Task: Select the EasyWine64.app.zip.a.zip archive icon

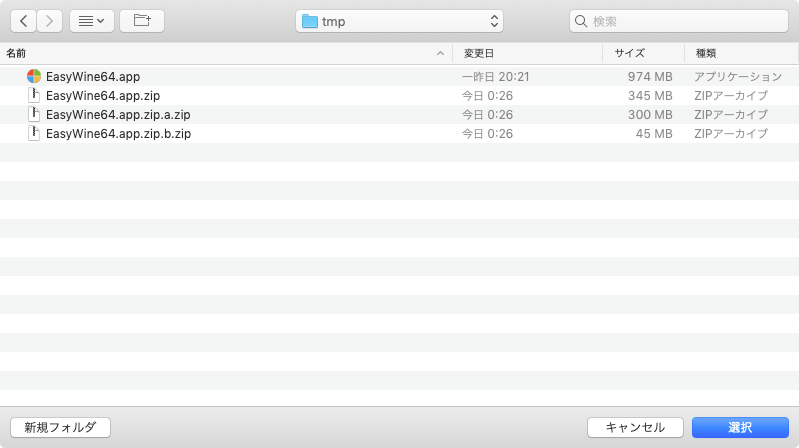Action: (34, 114)
